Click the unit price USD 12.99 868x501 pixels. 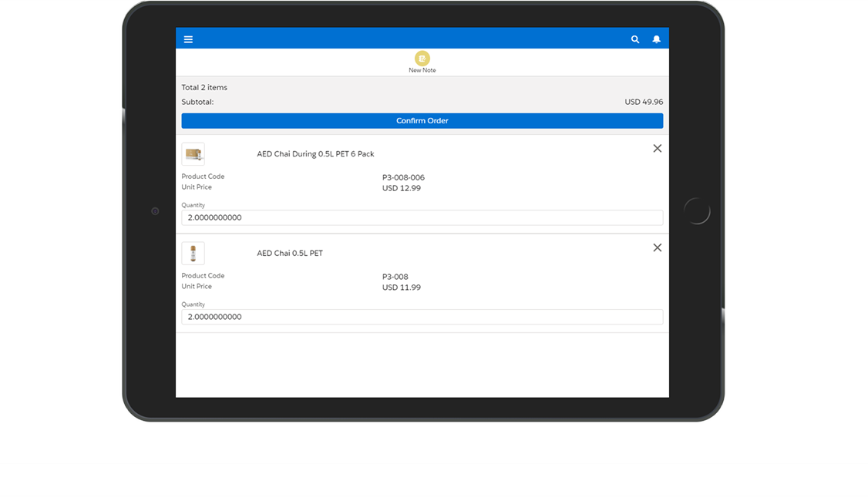[402, 189]
